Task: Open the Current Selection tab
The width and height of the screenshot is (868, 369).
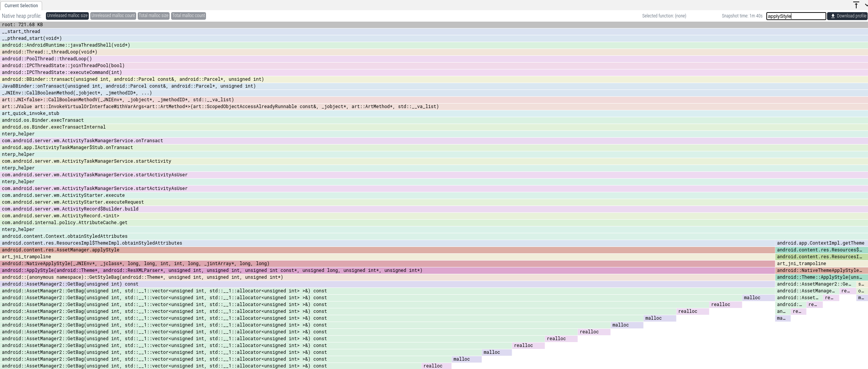Action: point(21,6)
